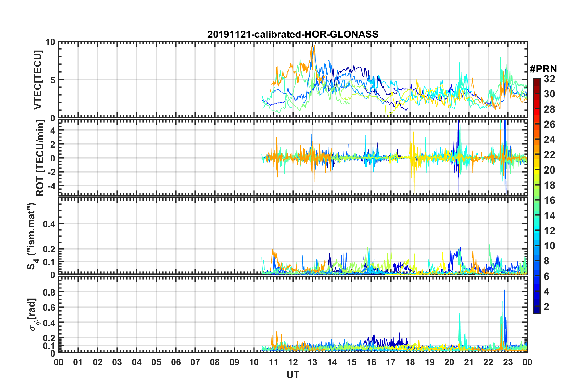Select the UT axis tick label "20"
586x392 pixels.
point(449,362)
